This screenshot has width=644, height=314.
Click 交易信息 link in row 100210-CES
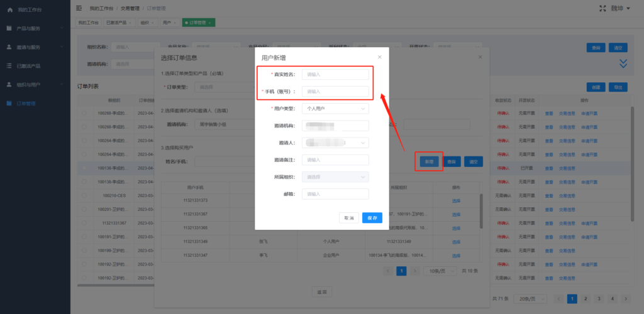click(567, 195)
